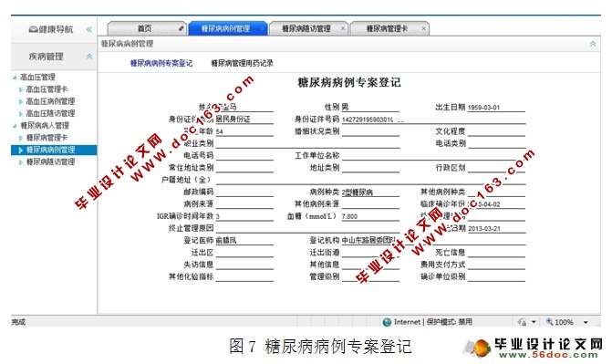
Task: Click the Internet zone globe icon
Action: [387, 322]
